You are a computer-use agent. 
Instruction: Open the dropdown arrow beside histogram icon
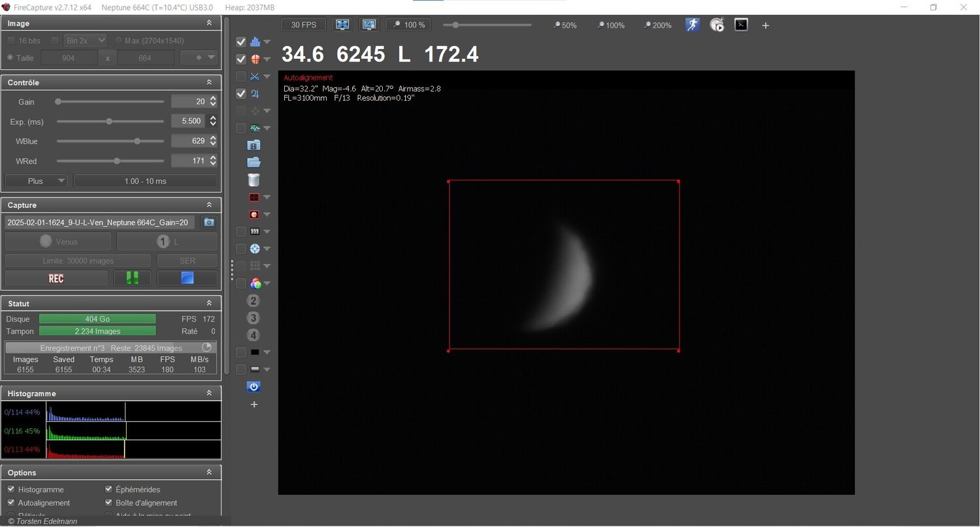pyautogui.click(x=267, y=42)
